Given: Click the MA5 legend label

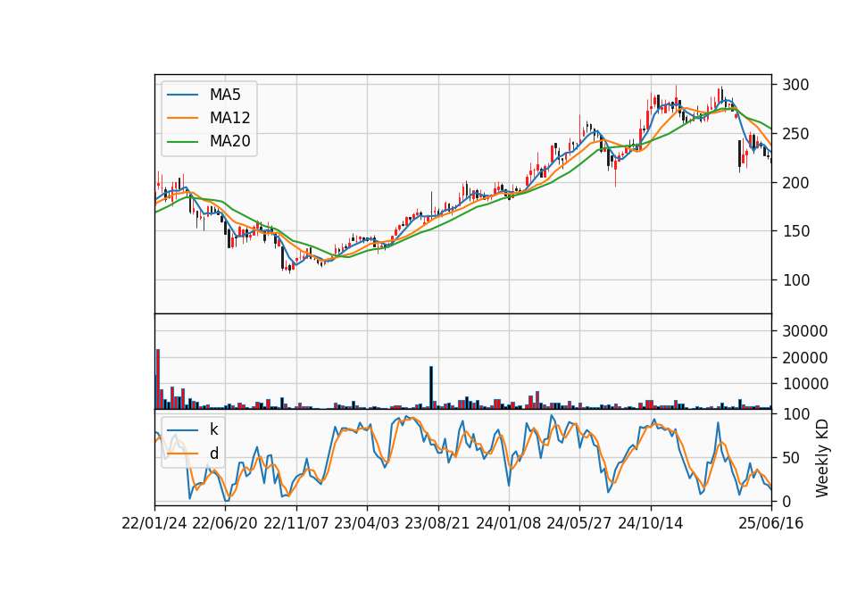Looking at the screenshot, I should pyautogui.click(x=225, y=95).
